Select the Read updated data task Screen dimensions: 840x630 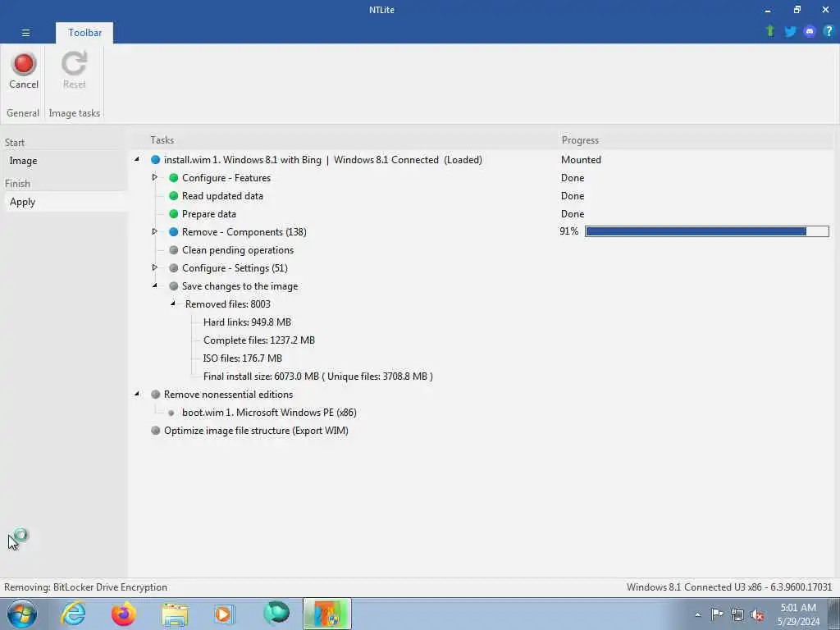pyautogui.click(x=222, y=196)
